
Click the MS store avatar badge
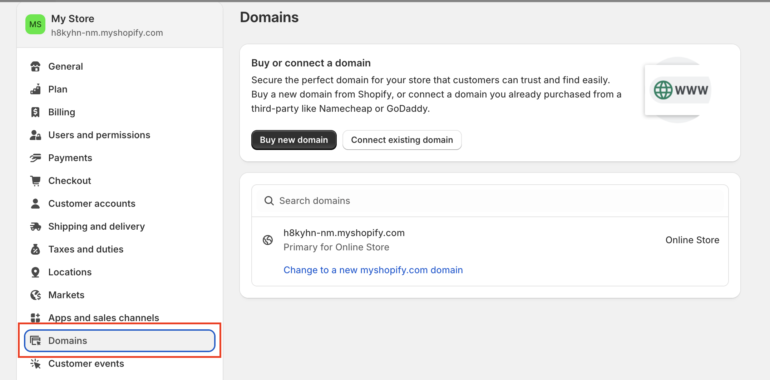click(x=35, y=25)
